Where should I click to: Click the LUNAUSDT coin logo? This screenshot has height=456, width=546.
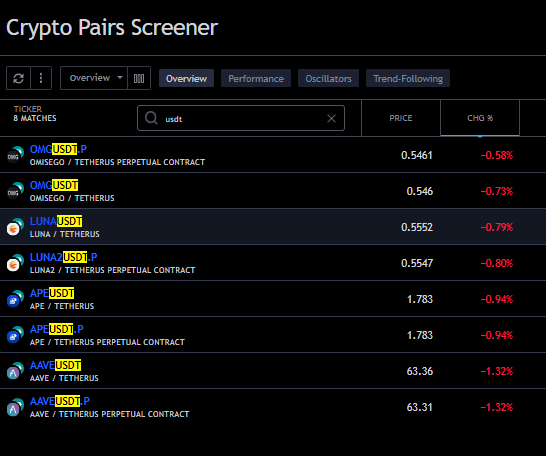pyautogui.click(x=15, y=227)
